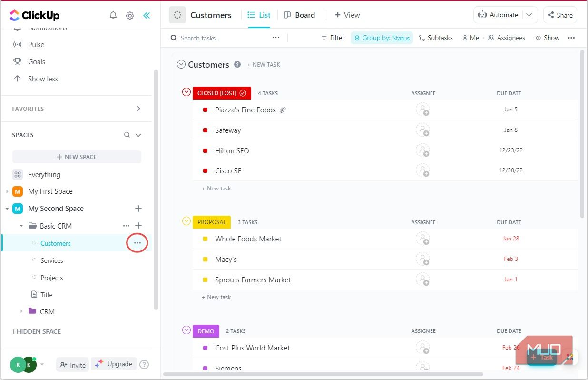Open settings gear in sidebar header
Image resolution: width=588 pixels, height=380 pixels.
[x=130, y=15]
